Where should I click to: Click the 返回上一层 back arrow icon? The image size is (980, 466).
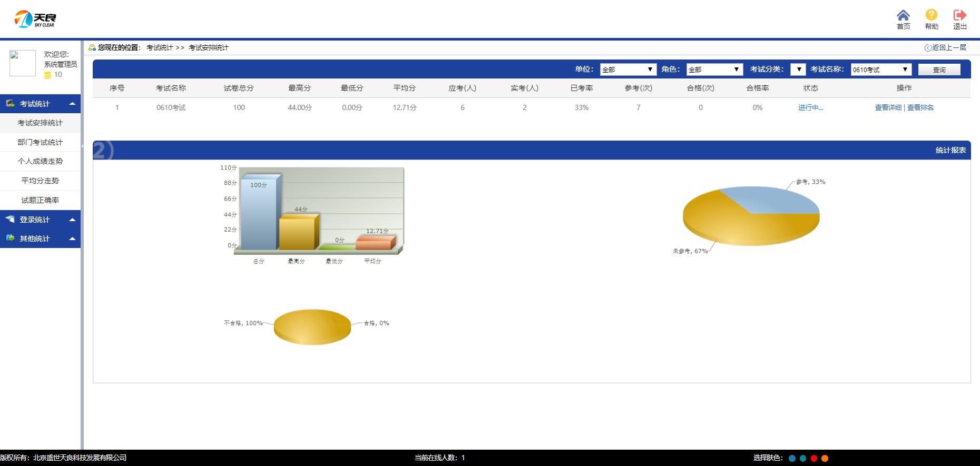tap(928, 48)
